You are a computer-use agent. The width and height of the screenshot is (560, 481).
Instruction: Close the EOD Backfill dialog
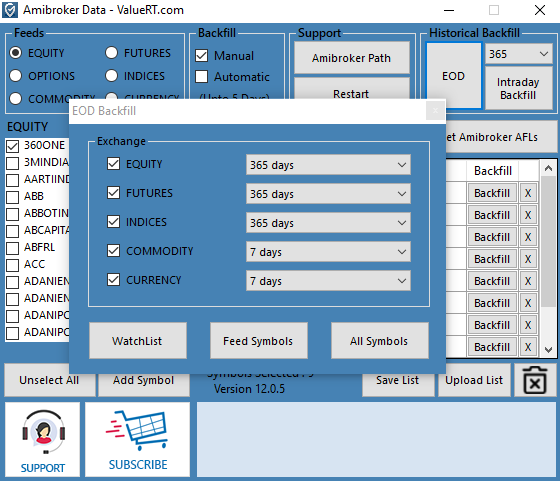435,111
